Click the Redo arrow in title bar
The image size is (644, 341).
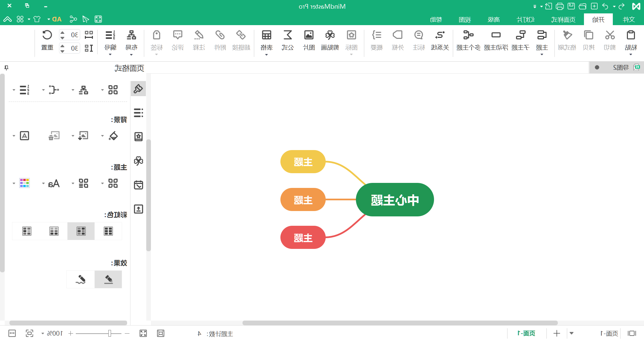(x=621, y=6)
